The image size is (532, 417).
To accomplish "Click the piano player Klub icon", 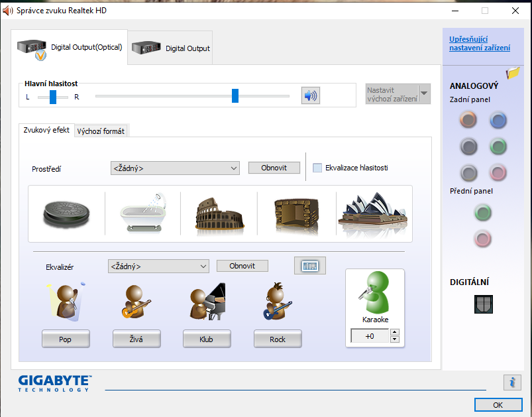I will pos(207,302).
